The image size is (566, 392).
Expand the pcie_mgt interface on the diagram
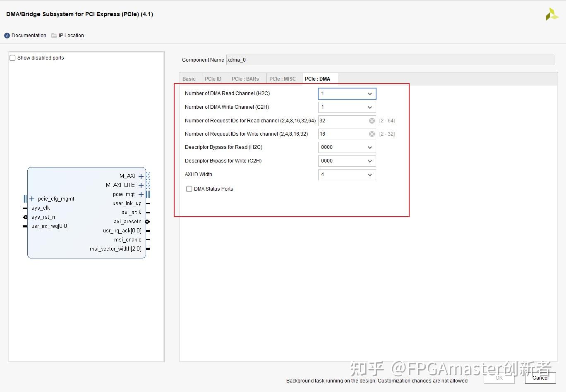[x=141, y=194]
